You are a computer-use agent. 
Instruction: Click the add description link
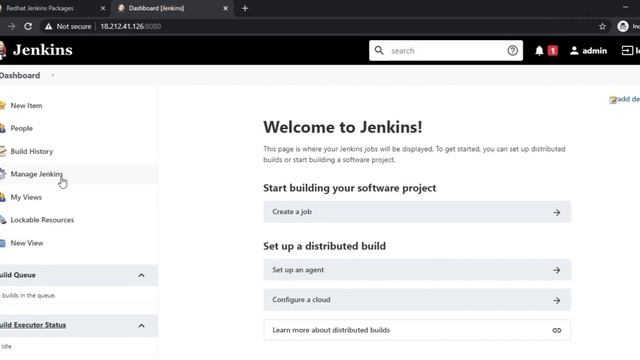click(x=629, y=99)
